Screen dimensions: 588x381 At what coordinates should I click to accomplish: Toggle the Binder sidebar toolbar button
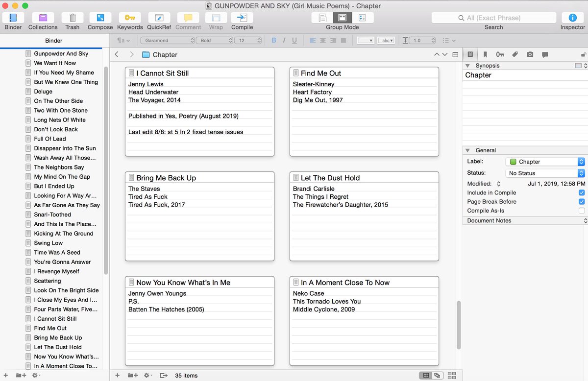click(13, 18)
